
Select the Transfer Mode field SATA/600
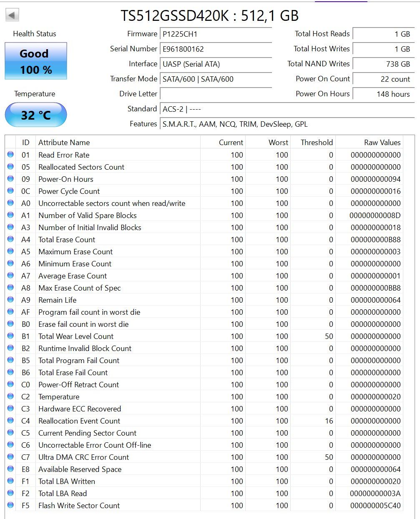coord(216,79)
